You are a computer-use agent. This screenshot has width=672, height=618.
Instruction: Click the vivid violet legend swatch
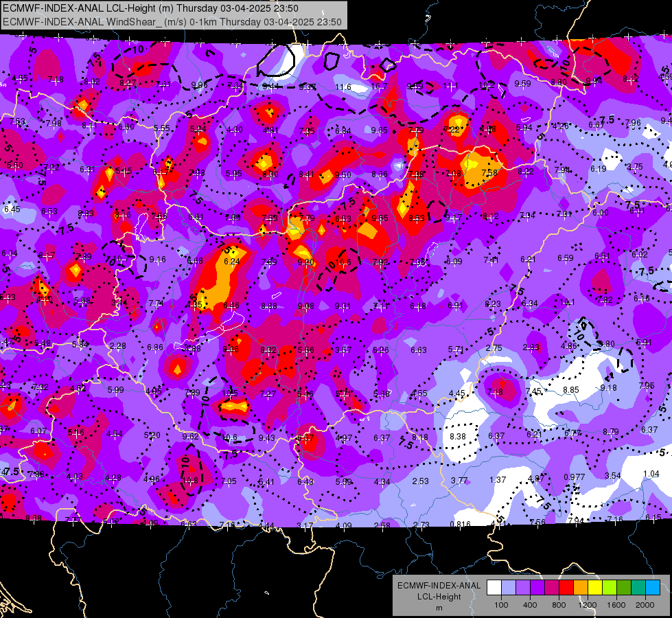click(x=537, y=587)
